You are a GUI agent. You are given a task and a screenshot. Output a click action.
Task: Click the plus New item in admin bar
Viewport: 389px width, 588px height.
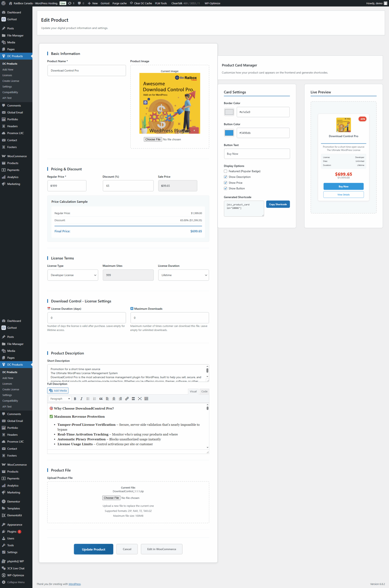(93, 3)
